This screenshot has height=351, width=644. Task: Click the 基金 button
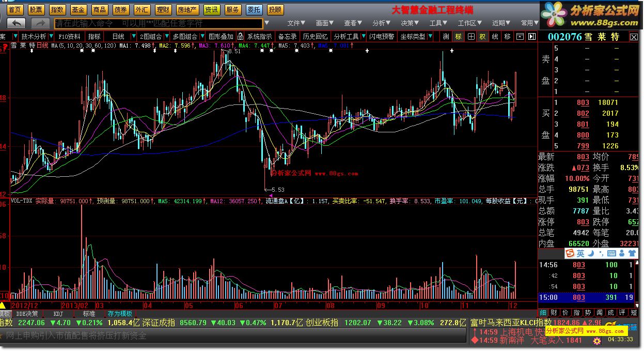tap(78, 9)
